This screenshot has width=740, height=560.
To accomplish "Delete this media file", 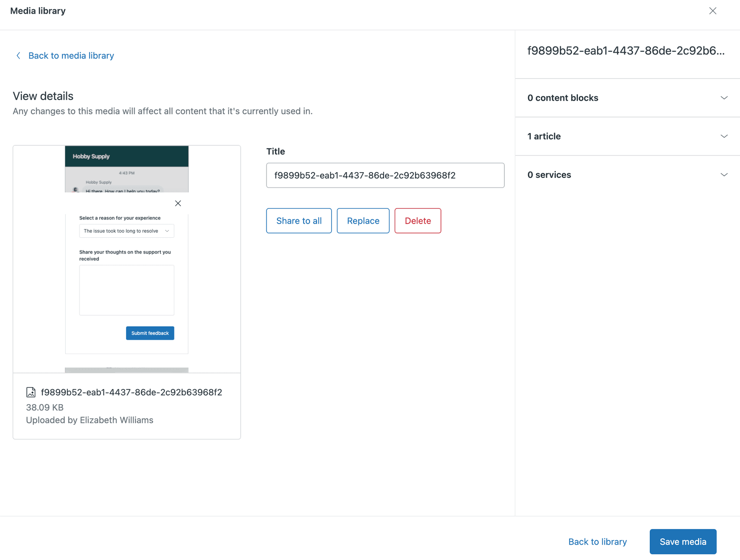I will pos(418,221).
